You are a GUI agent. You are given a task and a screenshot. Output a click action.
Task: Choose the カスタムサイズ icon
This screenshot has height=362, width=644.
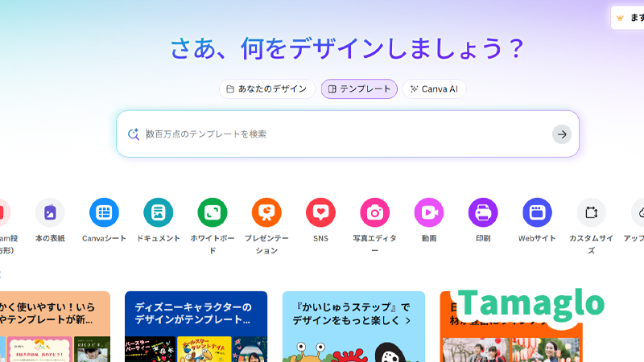[591, 212]
